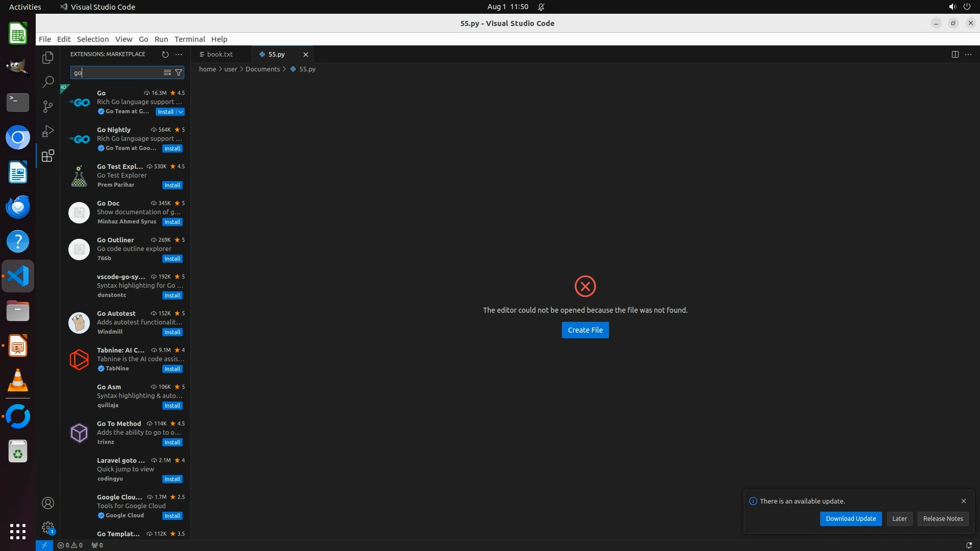Viewport: 980px width, 551px height.
Task: Click the extensions search input field
Action: click(117, 72)
